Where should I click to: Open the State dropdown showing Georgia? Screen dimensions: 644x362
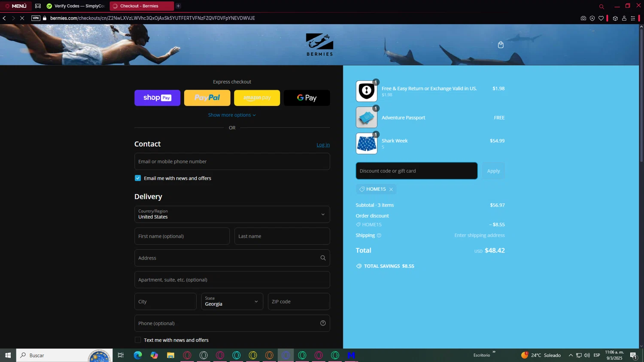click(x=232, y=302)
